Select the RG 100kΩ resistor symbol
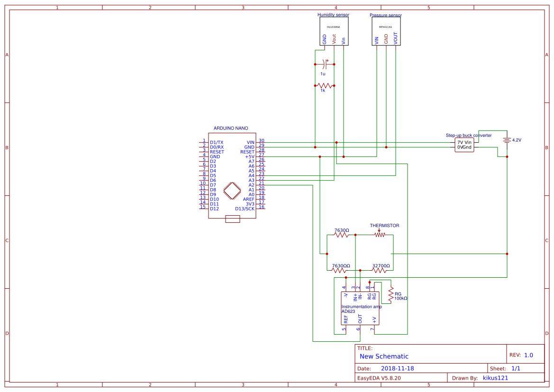Screen dimensions: 554x392 pyautogui.click(x=391, y=294)
